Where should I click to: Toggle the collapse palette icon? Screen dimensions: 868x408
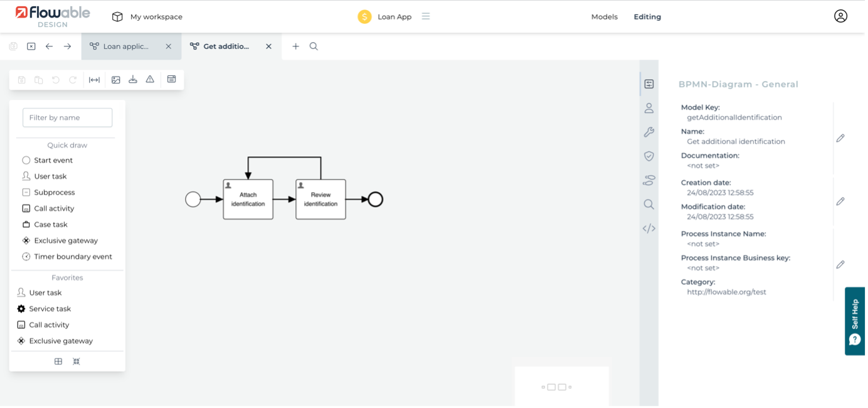pyautogui.click(x=76, y=361)
